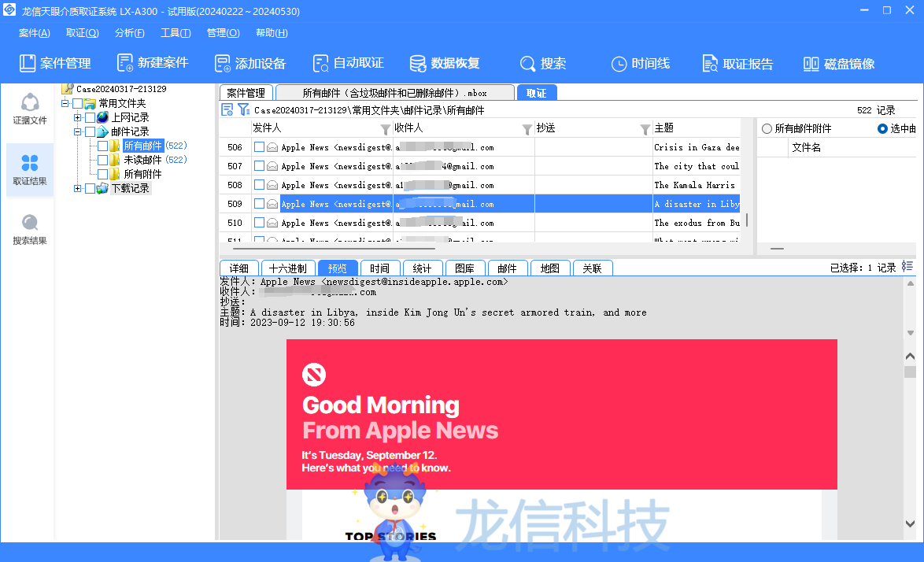Tick the 未读邮件 tree checkbox
The height and width of the screenshot is (562, 924).
102,160
